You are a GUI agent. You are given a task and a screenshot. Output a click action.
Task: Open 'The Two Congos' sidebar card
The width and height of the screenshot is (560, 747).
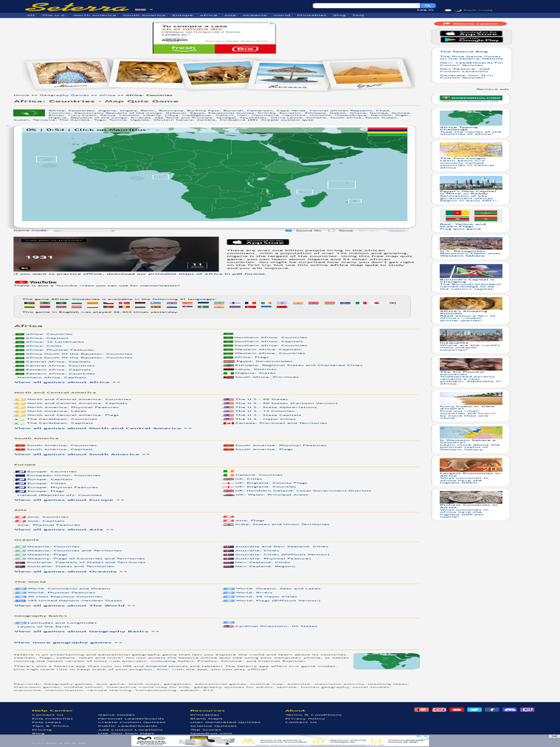coord(470,155)
